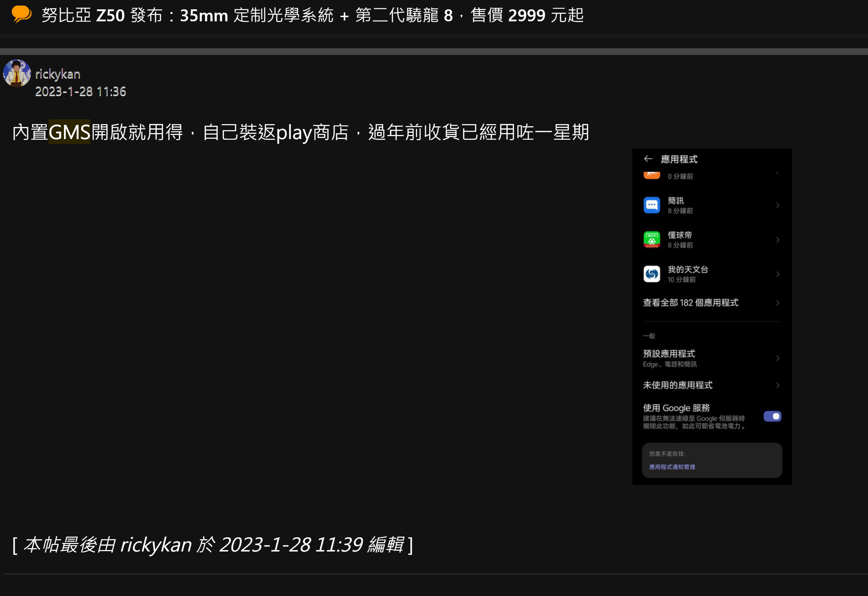
Task: Expand the 懂球帝 row chevron
Action: 777,240
